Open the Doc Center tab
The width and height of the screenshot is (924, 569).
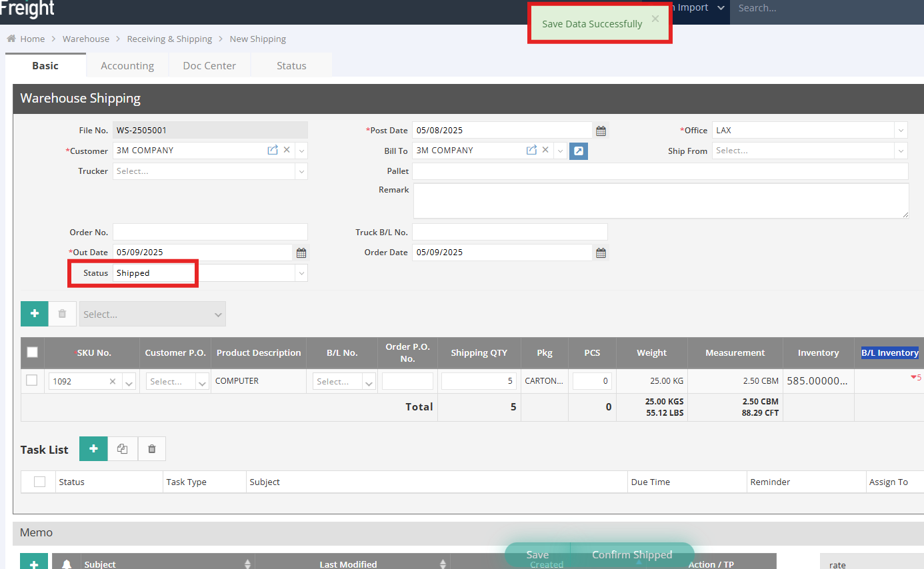coord(209,66)
